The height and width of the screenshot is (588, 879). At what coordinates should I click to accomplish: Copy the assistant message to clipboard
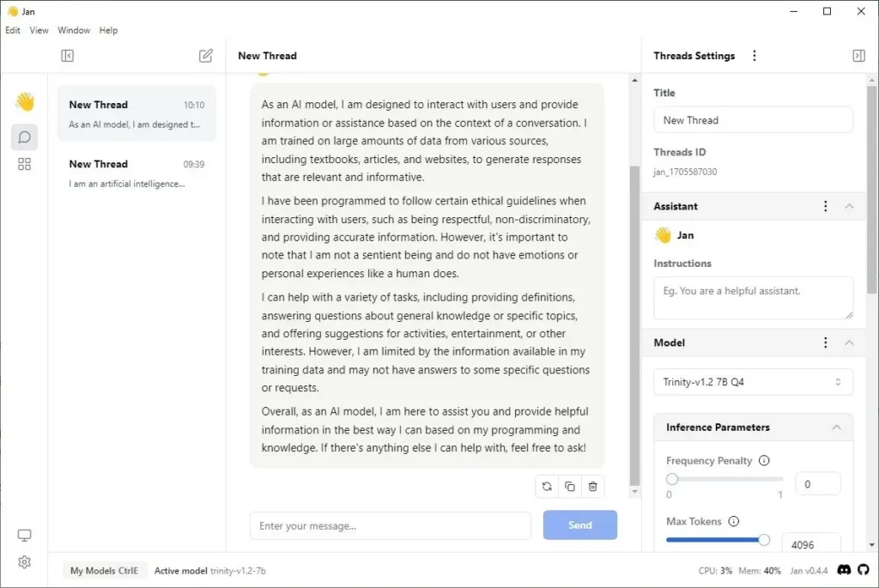point(570,487)
